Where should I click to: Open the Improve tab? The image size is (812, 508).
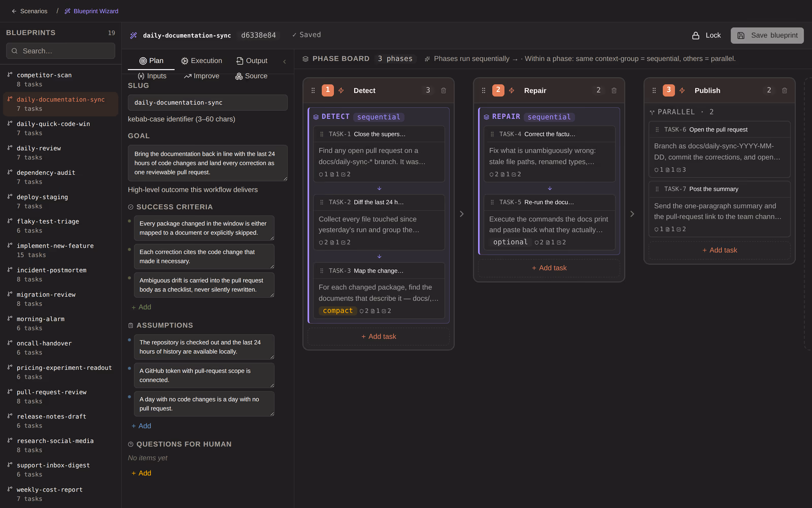coord(201,76)
